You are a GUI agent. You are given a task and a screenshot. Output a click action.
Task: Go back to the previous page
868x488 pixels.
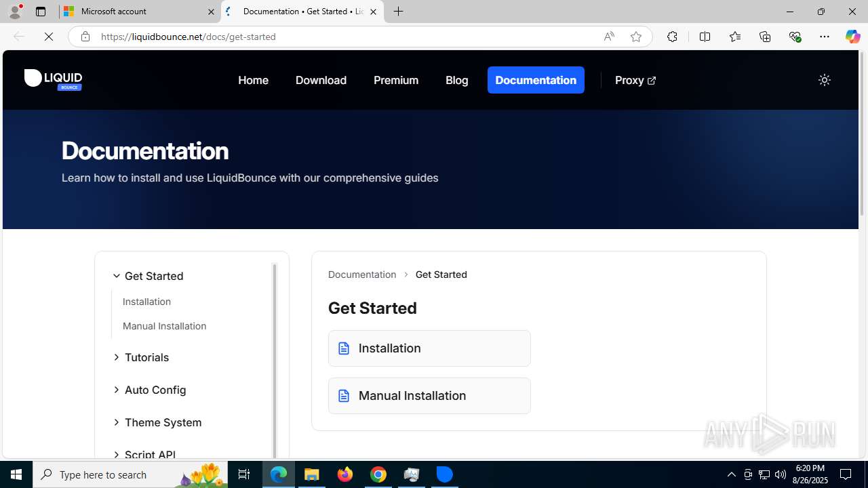point(18,37)
